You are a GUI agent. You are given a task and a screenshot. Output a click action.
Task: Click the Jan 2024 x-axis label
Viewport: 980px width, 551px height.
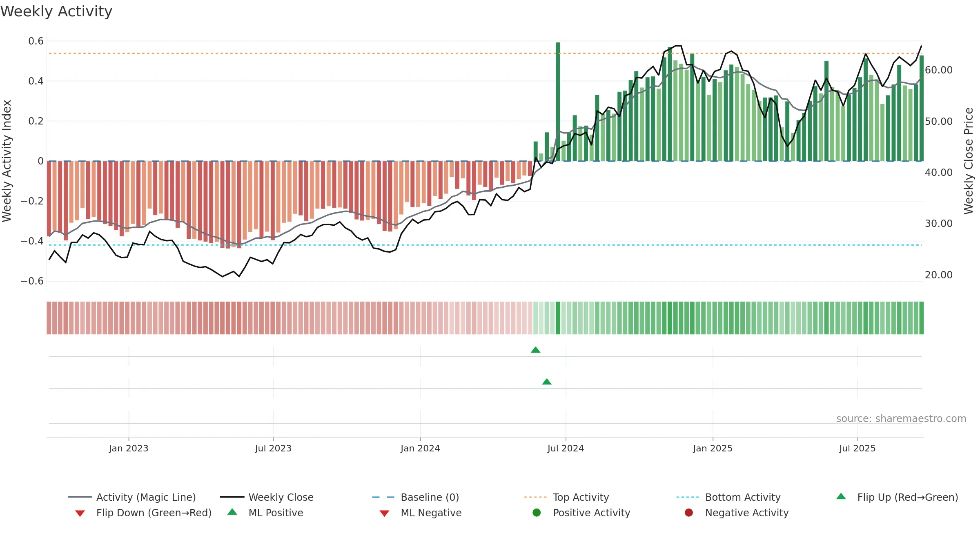(x=420, y=448)
